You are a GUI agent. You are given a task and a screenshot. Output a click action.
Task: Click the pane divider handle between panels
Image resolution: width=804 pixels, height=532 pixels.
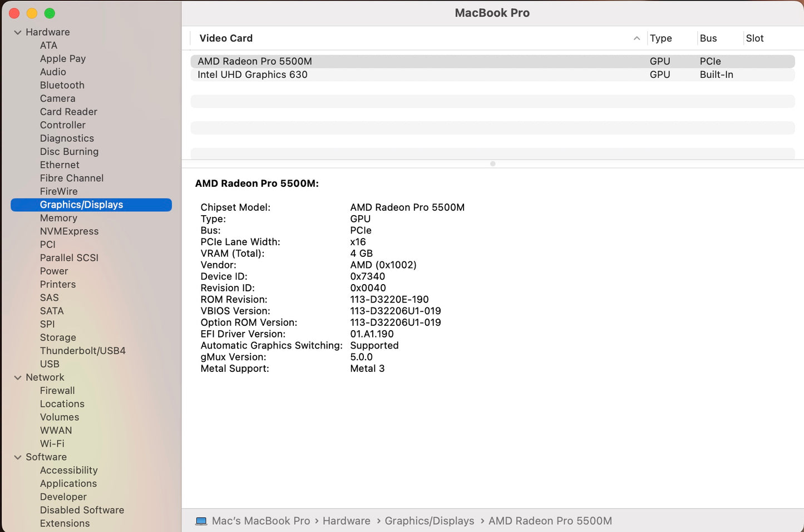492,163
